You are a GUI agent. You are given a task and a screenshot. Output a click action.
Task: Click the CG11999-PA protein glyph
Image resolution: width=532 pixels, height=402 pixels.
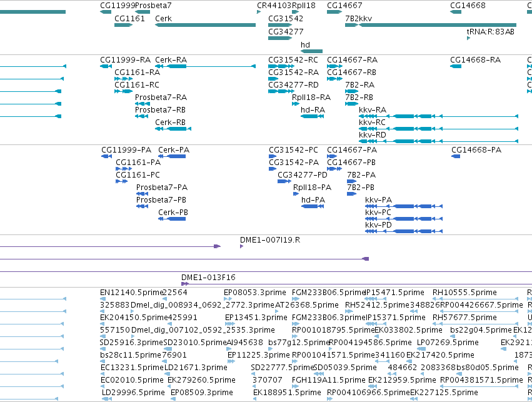(x=106, y=156)
